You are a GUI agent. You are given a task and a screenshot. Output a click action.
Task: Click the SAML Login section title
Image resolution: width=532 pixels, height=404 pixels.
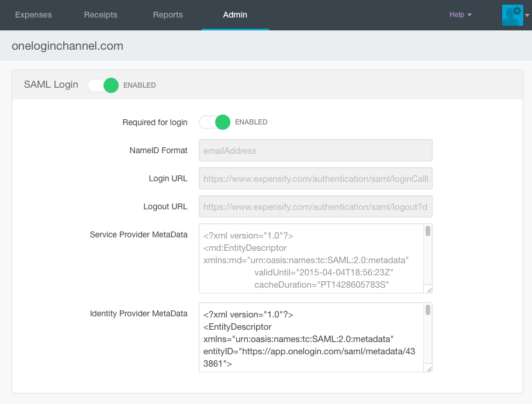(51, 84)
